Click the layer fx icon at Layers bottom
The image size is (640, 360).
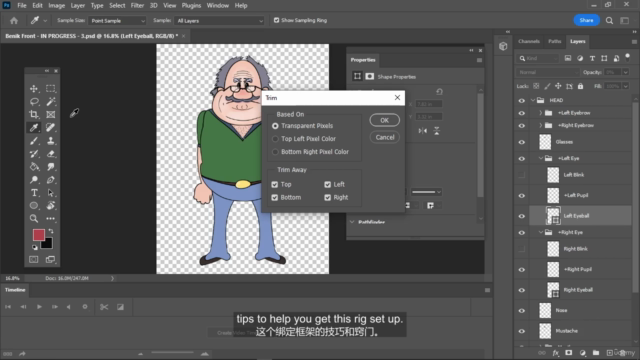tap(556, 353)
